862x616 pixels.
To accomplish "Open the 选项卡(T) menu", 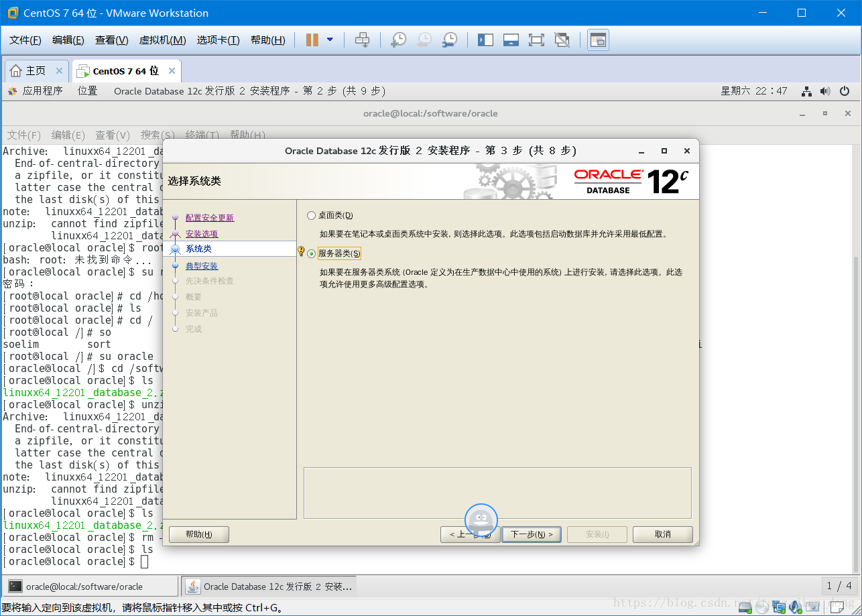I will tap(218, 40).
